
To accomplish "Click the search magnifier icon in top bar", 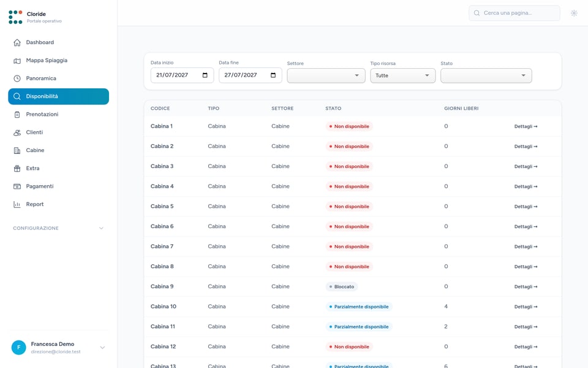I will [x=477, y=13].
